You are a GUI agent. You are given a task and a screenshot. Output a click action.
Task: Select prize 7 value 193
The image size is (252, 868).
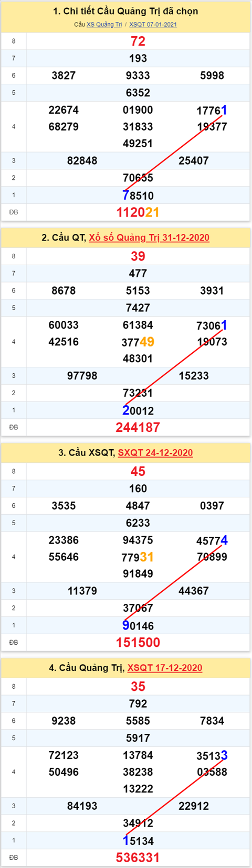pyautogui.click(x=138, y=58)
